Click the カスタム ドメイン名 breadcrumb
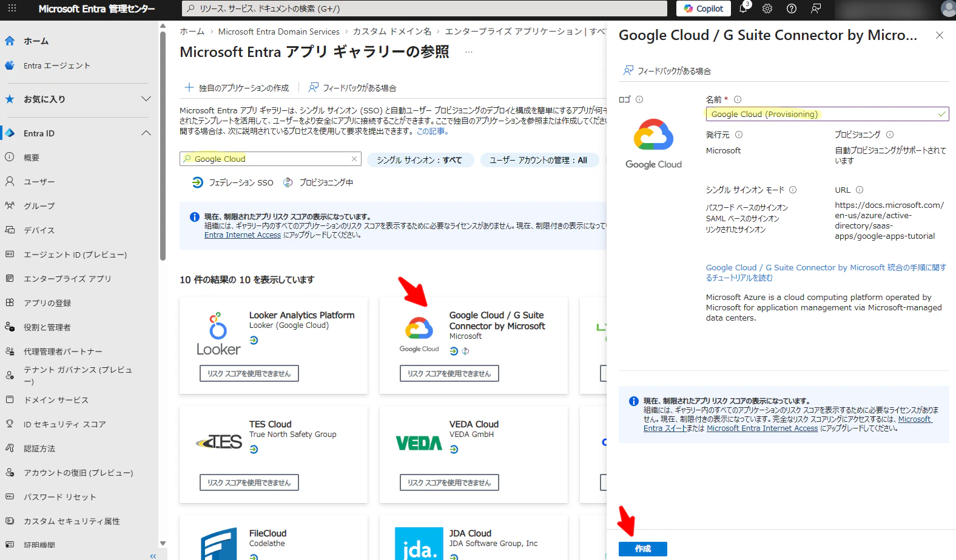Screen dimensions: 956x560 [x=392, y=32]
